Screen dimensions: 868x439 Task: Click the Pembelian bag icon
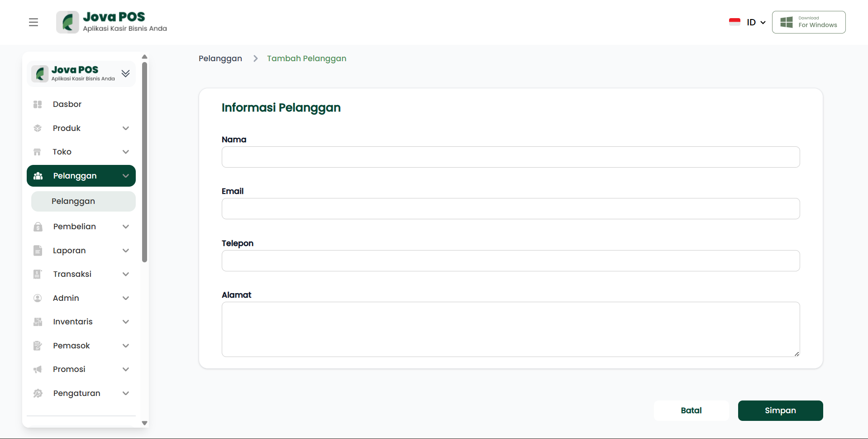pyautogui.click(x=38, y=227)
